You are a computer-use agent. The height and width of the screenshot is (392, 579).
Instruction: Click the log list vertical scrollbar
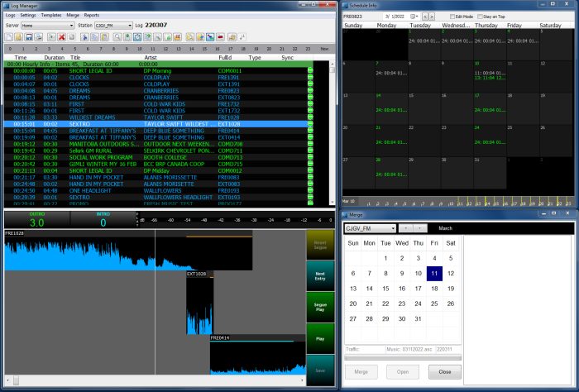click(x=333, y=133)
